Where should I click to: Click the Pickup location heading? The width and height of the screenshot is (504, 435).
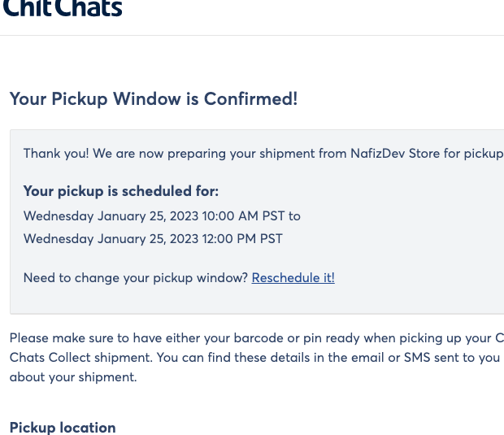[x=63, y=428]
